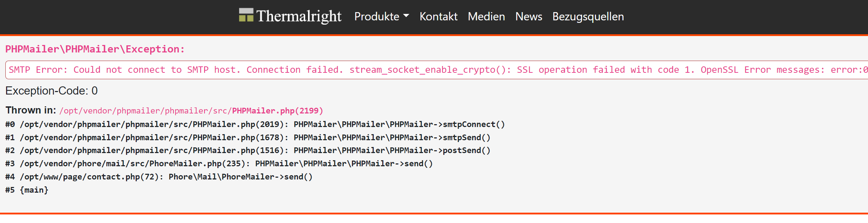Click the PHPMailer Exception heading
The image size is (868, 223).
click(x=95, y=49)
